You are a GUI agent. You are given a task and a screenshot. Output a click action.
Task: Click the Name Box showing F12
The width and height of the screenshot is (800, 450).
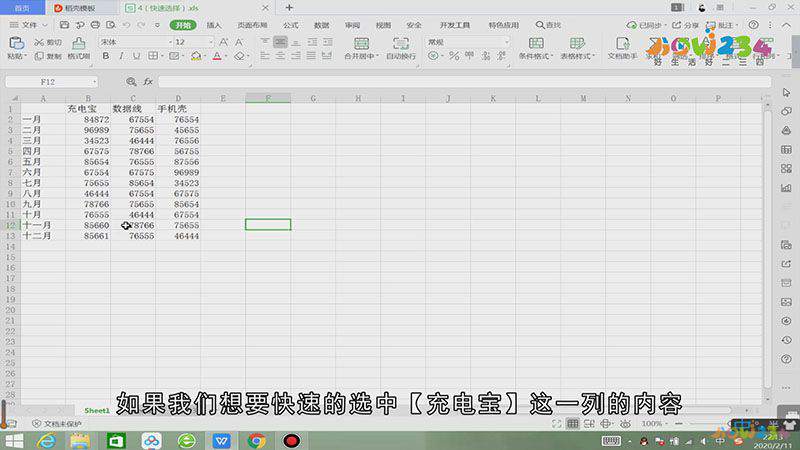51,82
